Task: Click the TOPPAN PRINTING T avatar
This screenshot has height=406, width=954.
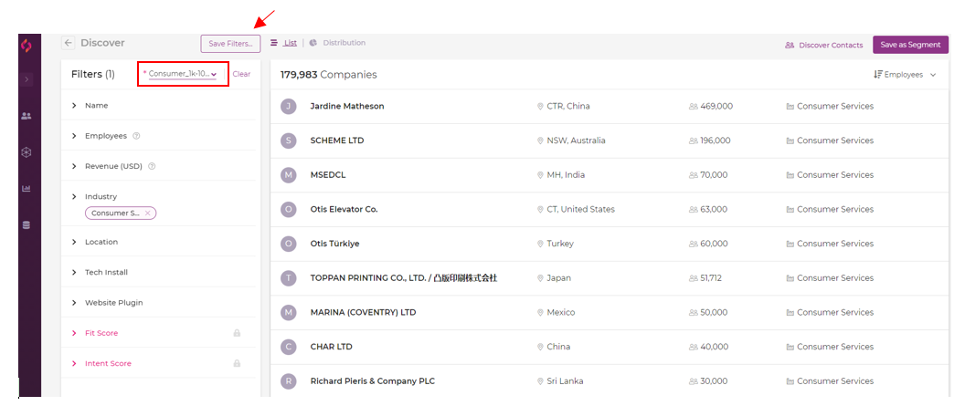Action: pyautogui.click(x=288, y=278)
